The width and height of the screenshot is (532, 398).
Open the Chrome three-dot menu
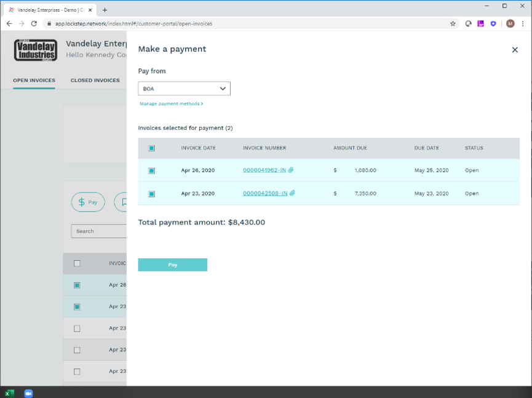click(x=523, y=24)
